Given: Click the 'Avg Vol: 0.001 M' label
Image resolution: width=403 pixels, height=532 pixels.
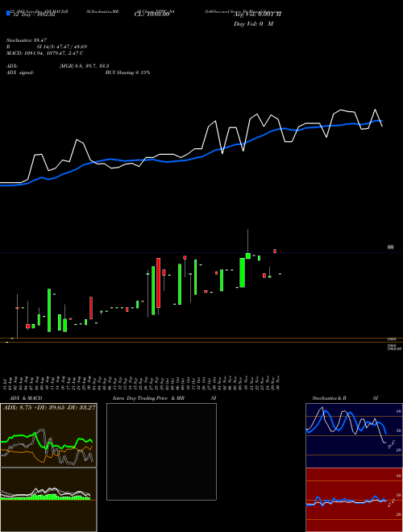Looking at the screenshot, I should point(257,15).
